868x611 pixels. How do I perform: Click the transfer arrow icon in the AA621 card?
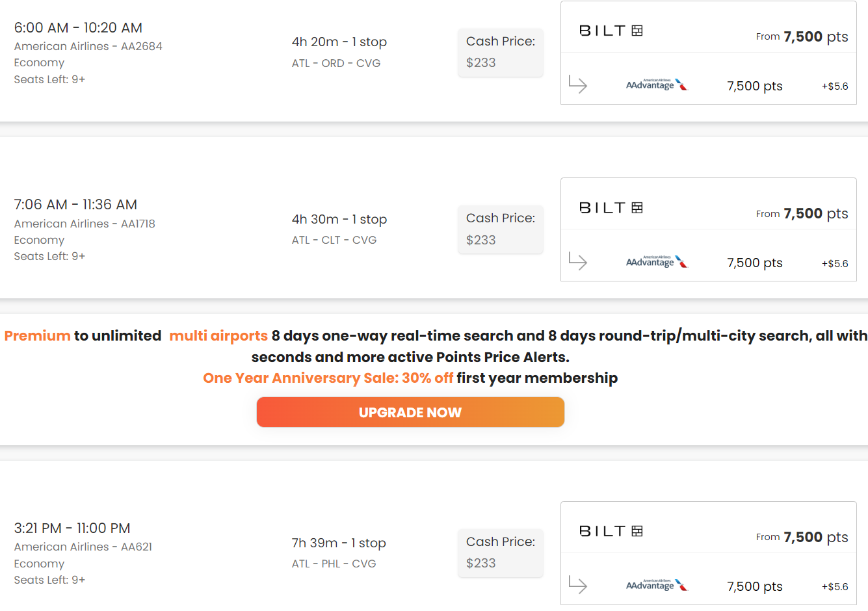[577, 585]
